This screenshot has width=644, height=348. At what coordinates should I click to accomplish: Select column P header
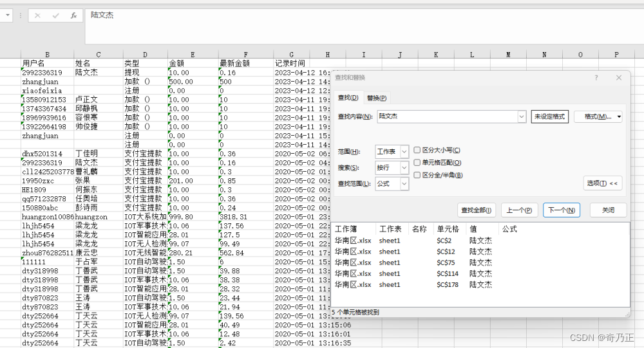(x=616, y=55)
